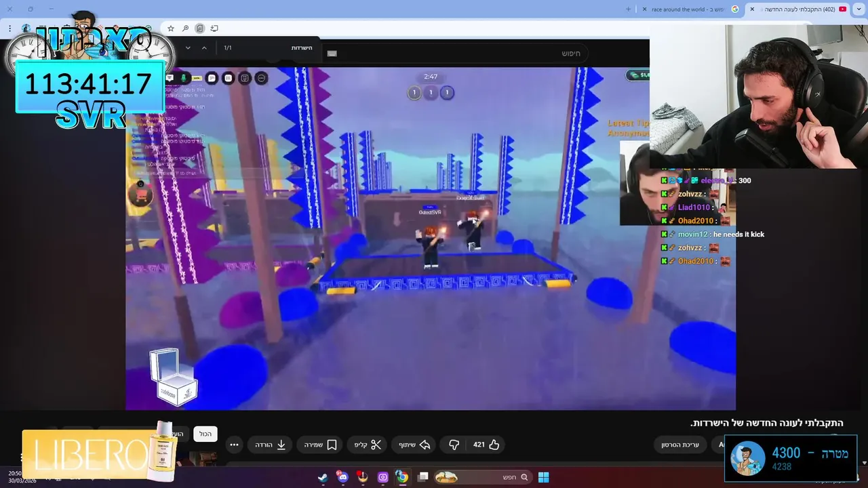This screenshot has width=868, height=488.
Task: Open the Windows Start button
Action: click(543, 477)
